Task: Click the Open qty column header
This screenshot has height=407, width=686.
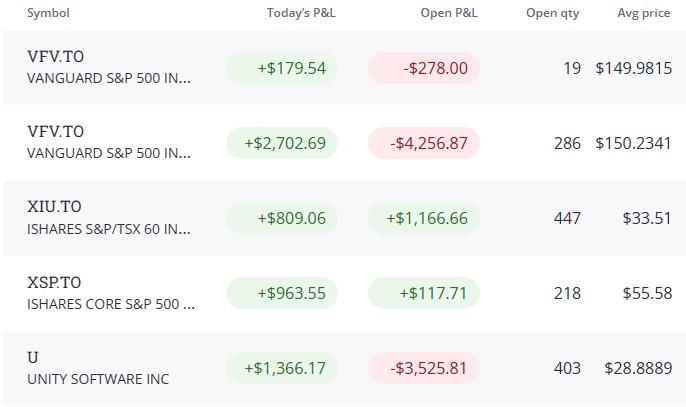Action: pyautogui.click(x=553, y=13)
